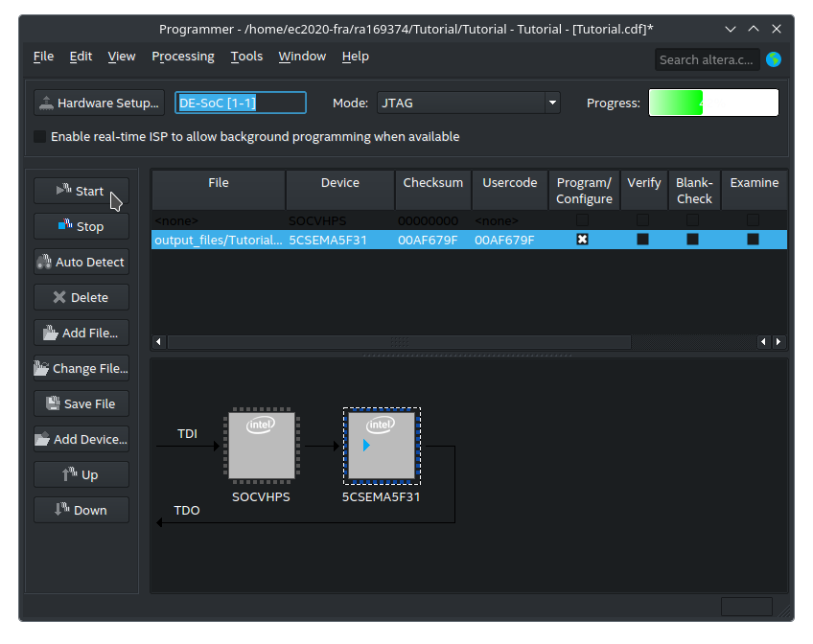Click the Program/Configure column header
Viewport: 813px width, 644px height.
pyautogui.click(x=584, y=190)
